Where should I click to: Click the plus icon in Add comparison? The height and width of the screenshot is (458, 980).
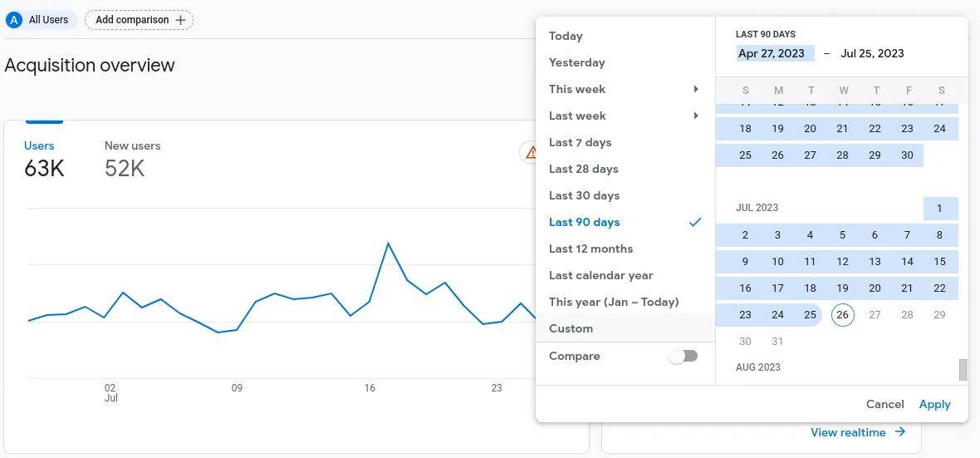[180, 20]
